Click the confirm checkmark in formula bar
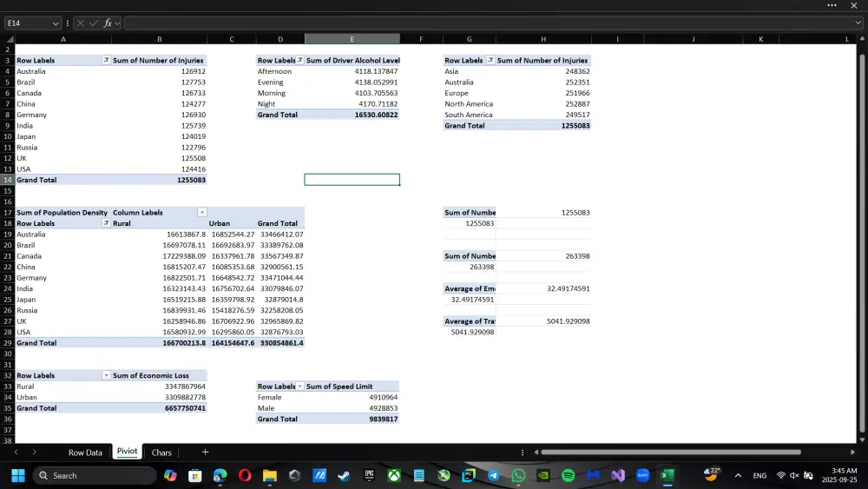Viewport: 868px width, 489px height. (x=94, y=23)
